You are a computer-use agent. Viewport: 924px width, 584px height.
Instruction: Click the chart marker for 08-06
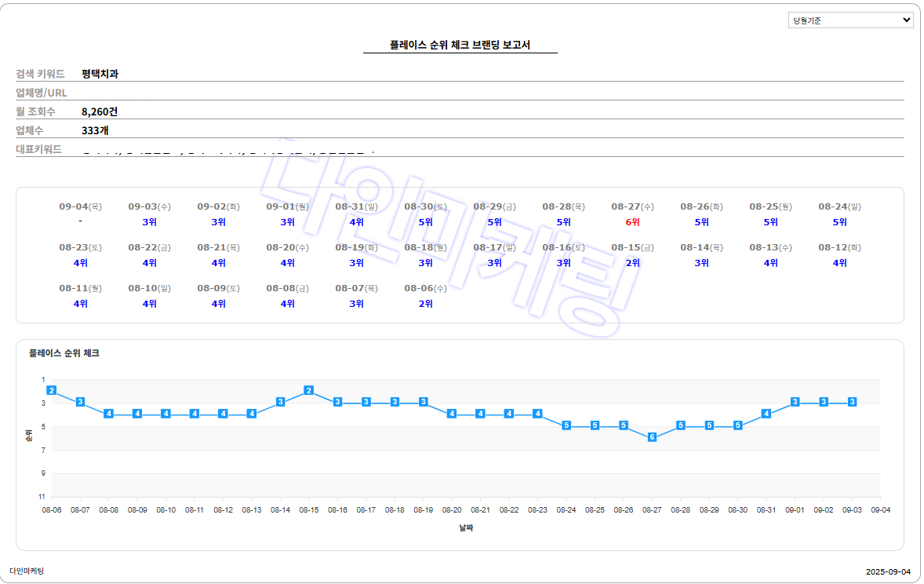[52, 390]
